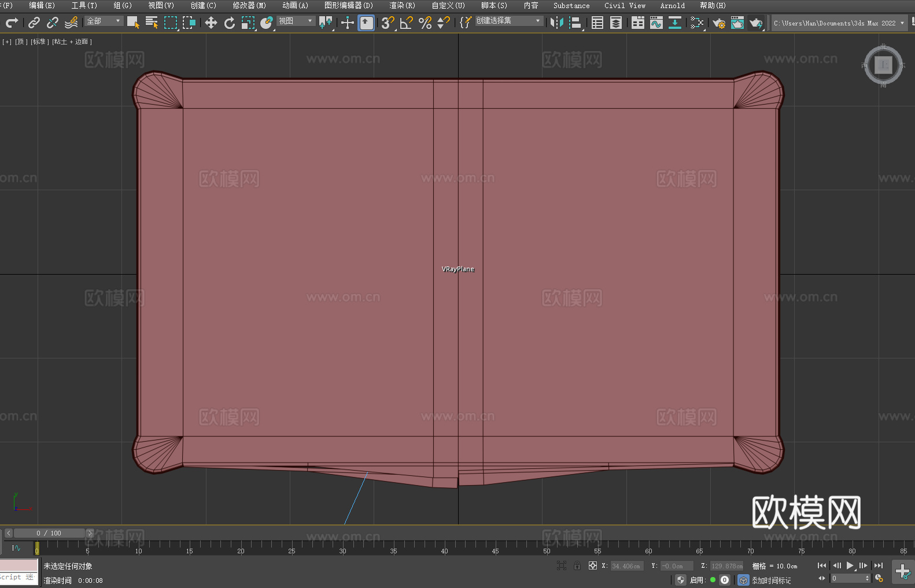Open Render Setup (teapot with gear)
915x588 pixels.
[x=718, y=23]
